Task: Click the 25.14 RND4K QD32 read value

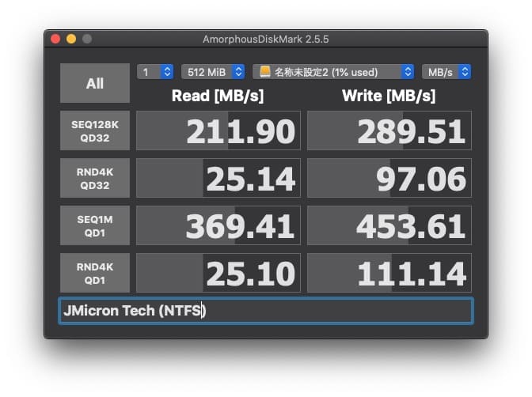Action: [x=218, y=178]
